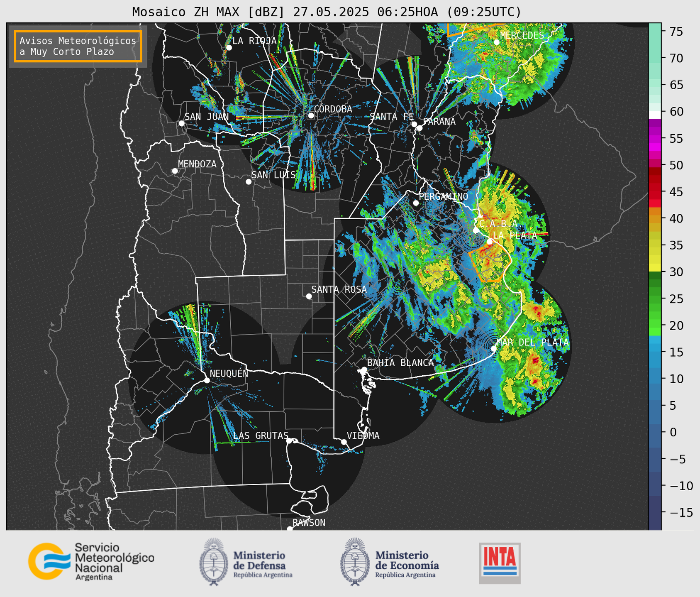Click the orange warning polygon south of La Plata
Screen dimensions: 700x597
point(490,262)
